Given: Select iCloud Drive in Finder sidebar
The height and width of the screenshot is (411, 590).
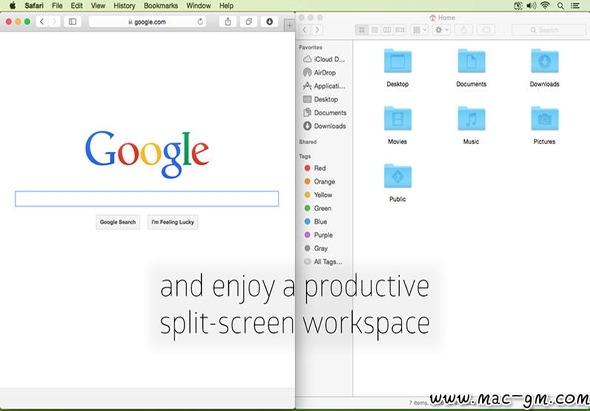Looking at the screenshot, I should click(324, 59).
